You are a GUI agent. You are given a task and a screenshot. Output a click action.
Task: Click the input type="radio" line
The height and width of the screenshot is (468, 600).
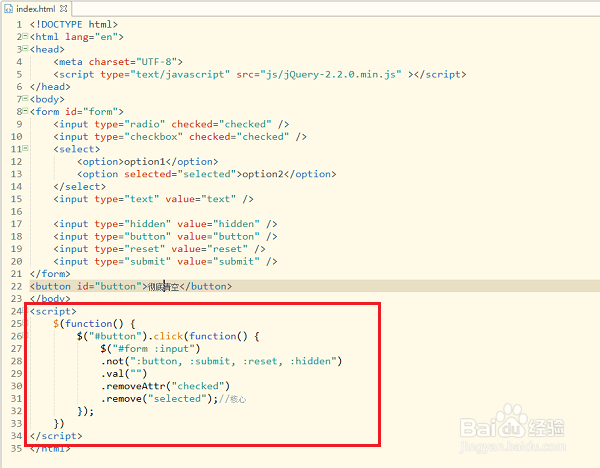pyautogui.click(x=171, y=124)
